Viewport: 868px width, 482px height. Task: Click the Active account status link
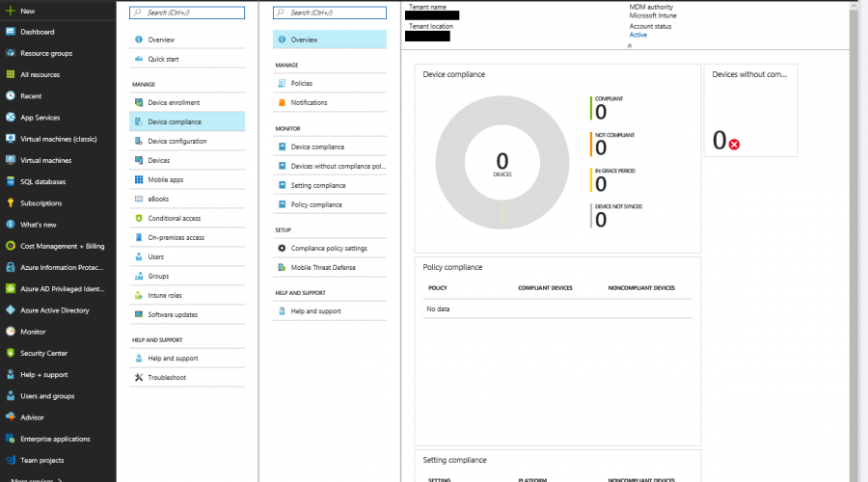pos(638,35)
